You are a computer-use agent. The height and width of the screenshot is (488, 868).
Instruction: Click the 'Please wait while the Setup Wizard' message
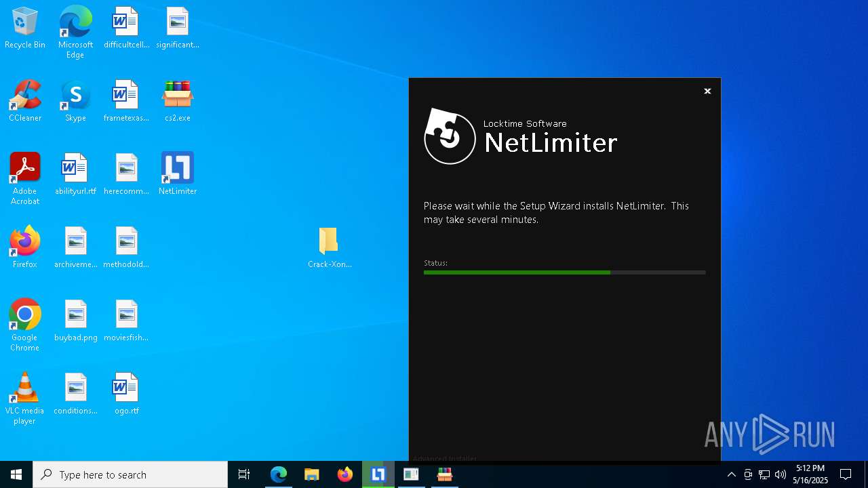click(556, 213)
